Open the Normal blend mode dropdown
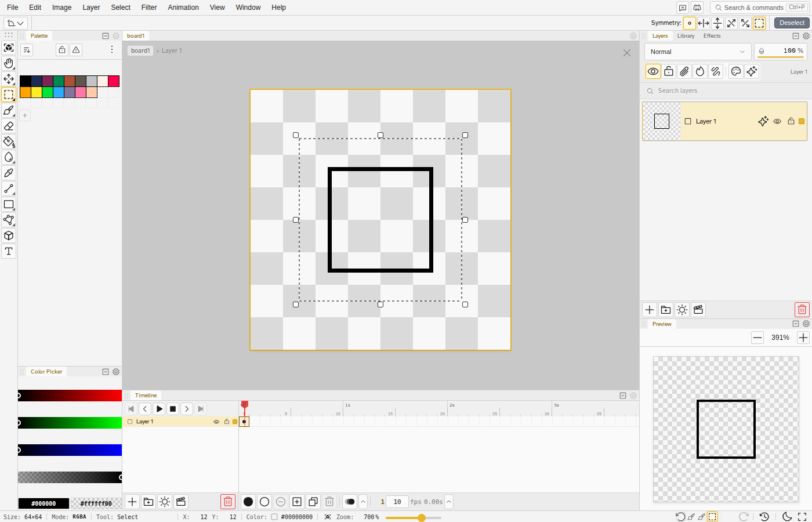 tap(698, 52)
